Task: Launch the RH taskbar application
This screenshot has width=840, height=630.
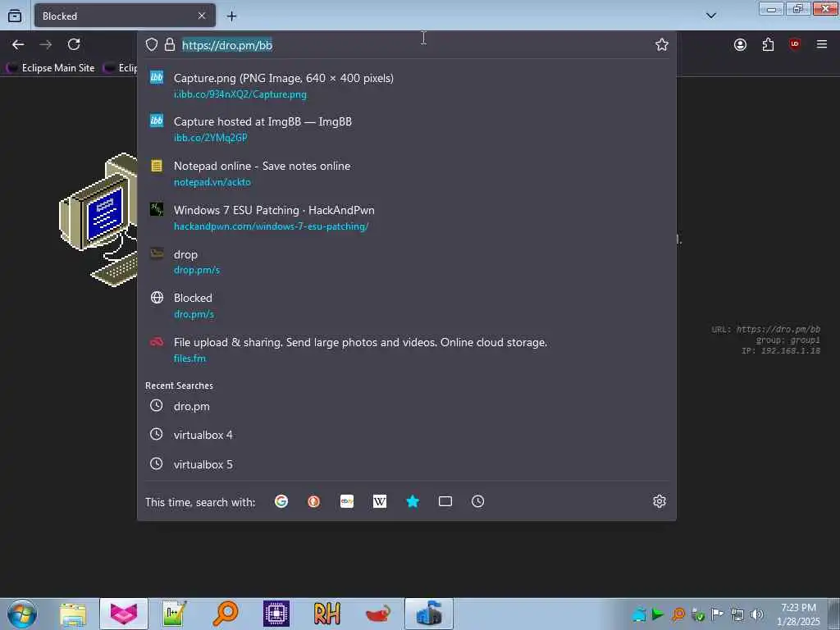Action: tap(327, 614)
